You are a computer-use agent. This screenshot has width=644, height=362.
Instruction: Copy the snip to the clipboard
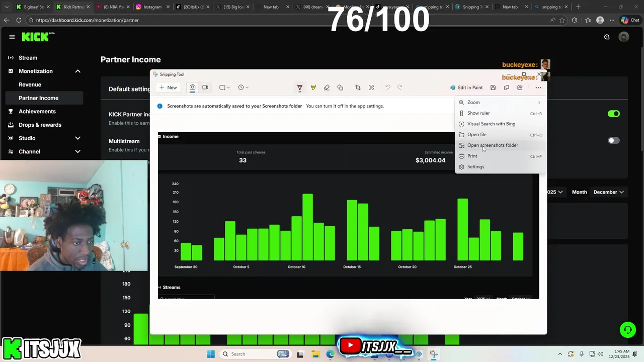coord(507,87)
